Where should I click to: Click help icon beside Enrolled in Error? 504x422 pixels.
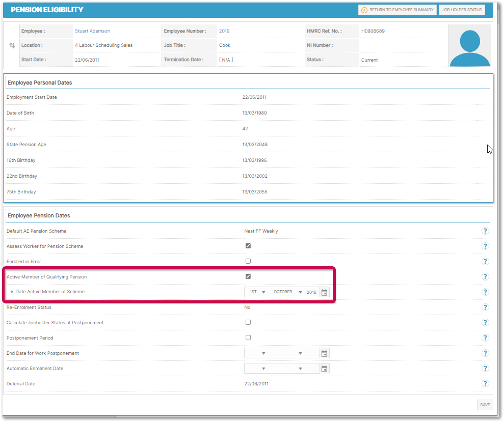[485, 262]
